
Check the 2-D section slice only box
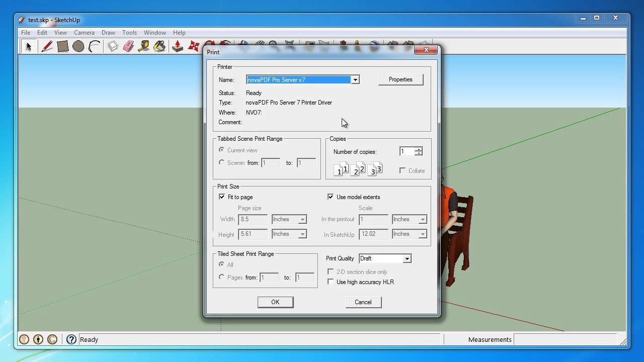pos(331,271)
